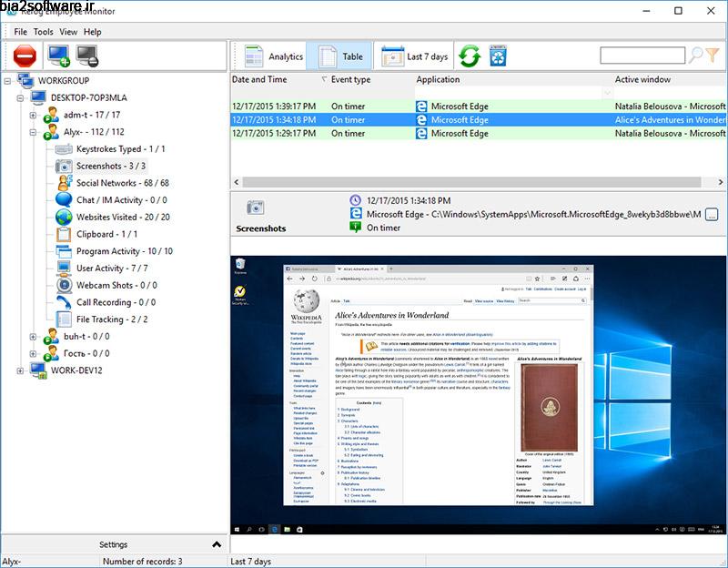Toggle the Table view on
The image size is (728, 568).
click(x=343, y=56)
